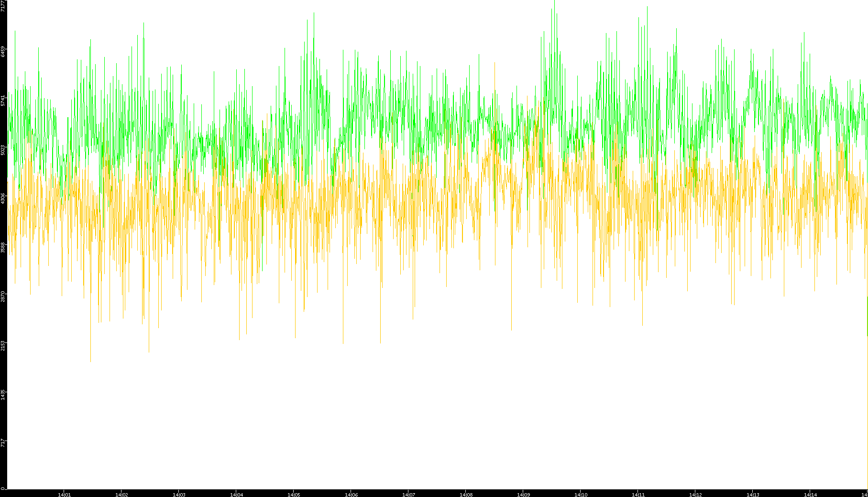Viewport: 868px width, 497px height.
Task: Jump to the 14:07 time marker
Action: (x=408, y=494)
